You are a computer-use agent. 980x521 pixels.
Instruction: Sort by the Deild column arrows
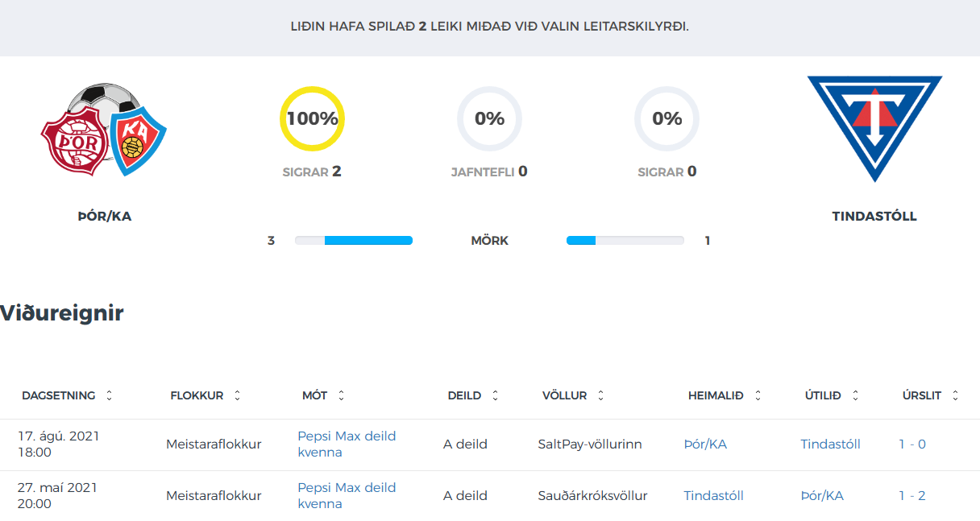tap(495, 395)
